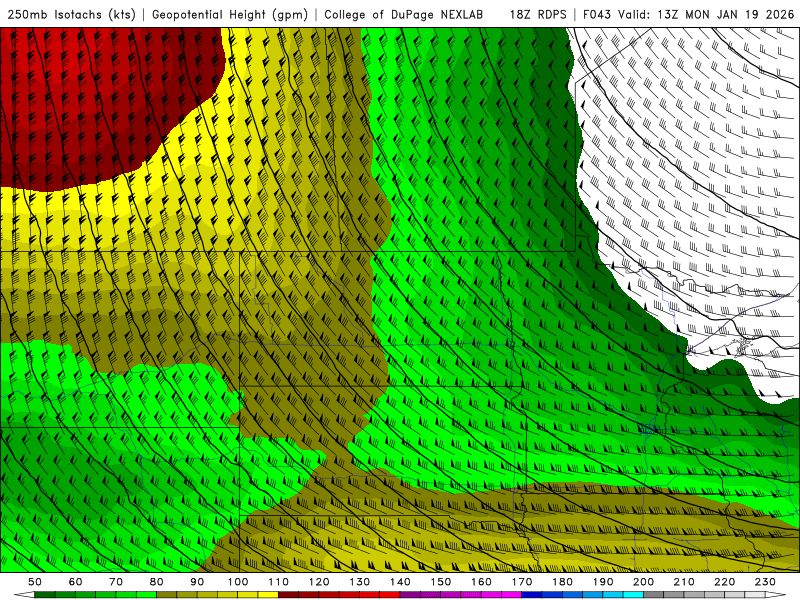Click the legend value 120
The image size is (800, 600).
(319, 582)
